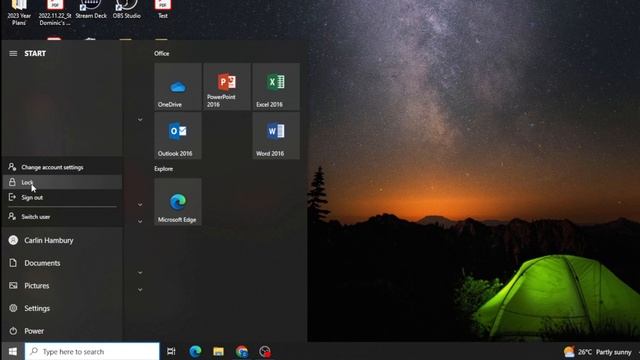Select Switch user in the account menu
This screenshot has width=640, height=360.
[x=62, y=217]
